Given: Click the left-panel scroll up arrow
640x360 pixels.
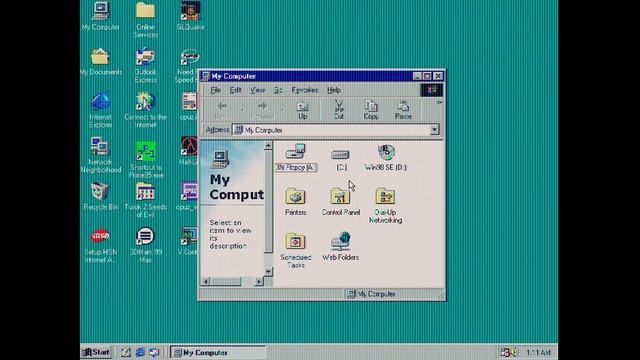Looking at the screenshot, I should tap(268, 146).
